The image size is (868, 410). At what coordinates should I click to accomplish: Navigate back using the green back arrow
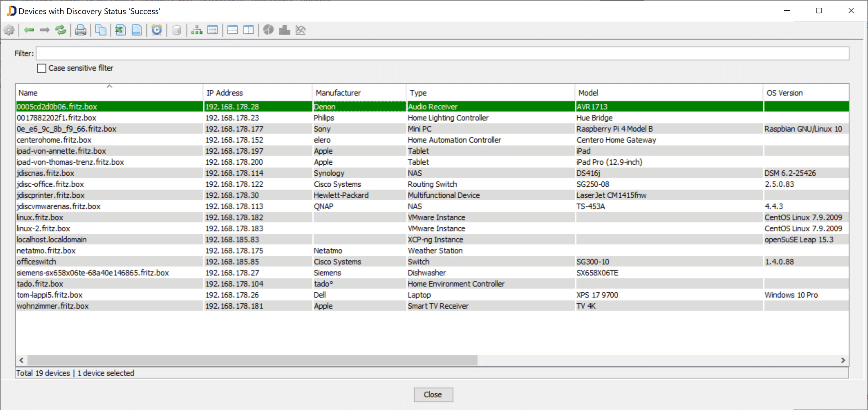point(29,30)
